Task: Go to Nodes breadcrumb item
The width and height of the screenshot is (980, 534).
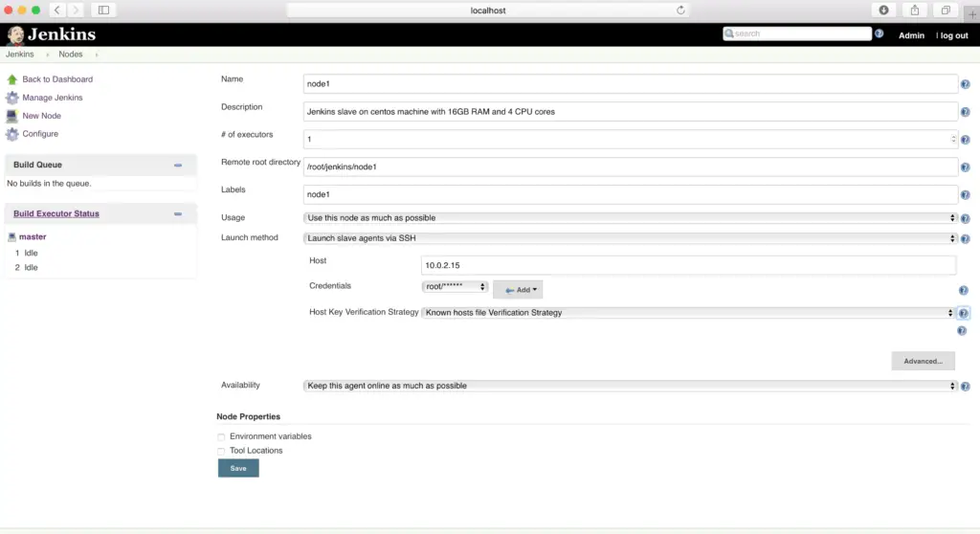Action: [71, 55]
